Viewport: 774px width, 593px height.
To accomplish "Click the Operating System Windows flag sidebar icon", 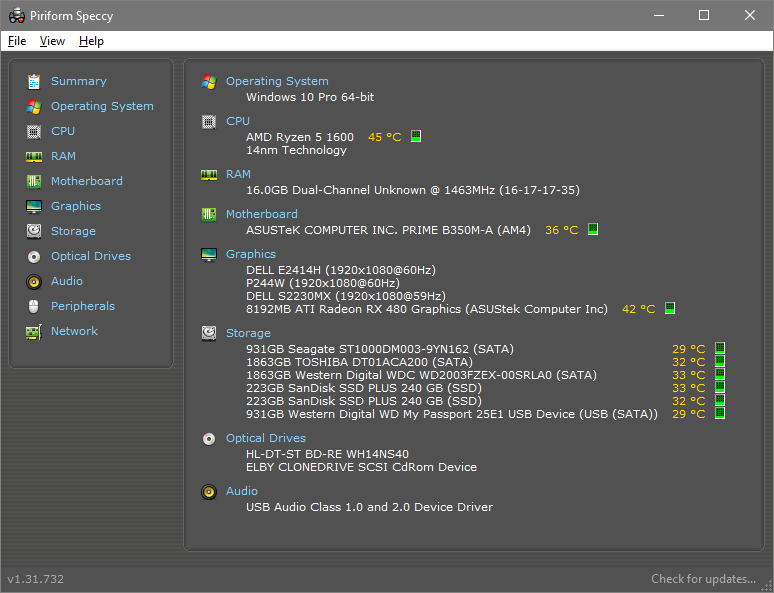I will pyautogui.click(x=34, y=106).
